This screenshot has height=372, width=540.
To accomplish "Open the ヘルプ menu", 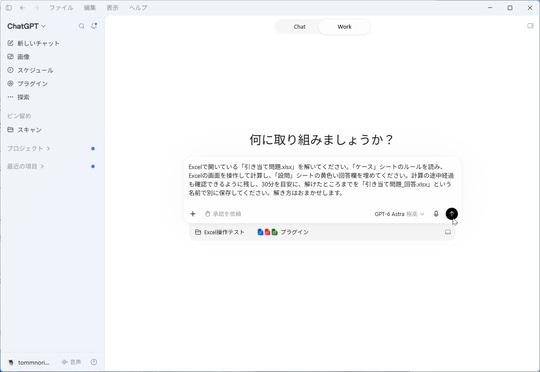I will pyautogui.click(x=138, y=8).
